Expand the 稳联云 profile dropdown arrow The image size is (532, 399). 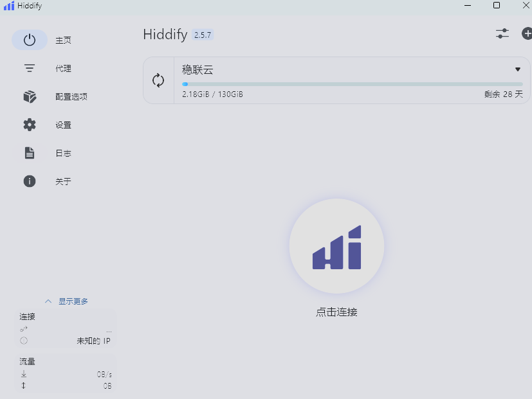(x=518, y=69)
